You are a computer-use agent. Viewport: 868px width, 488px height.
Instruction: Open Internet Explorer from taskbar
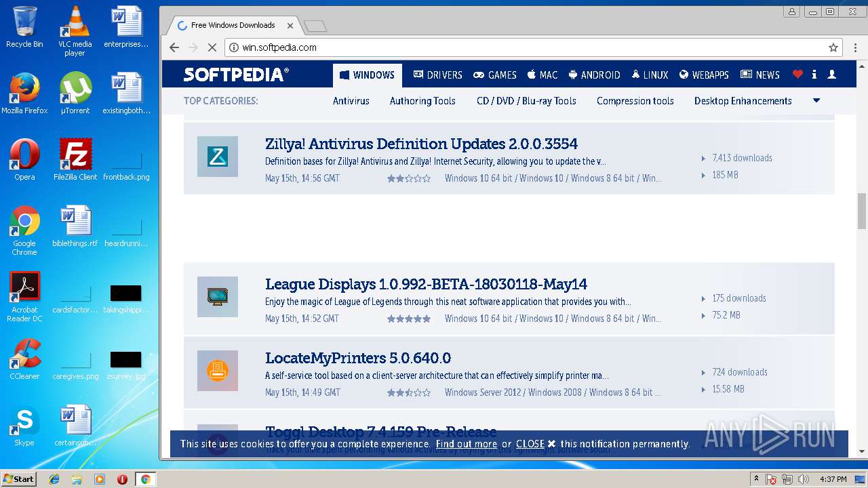[54, 479]
